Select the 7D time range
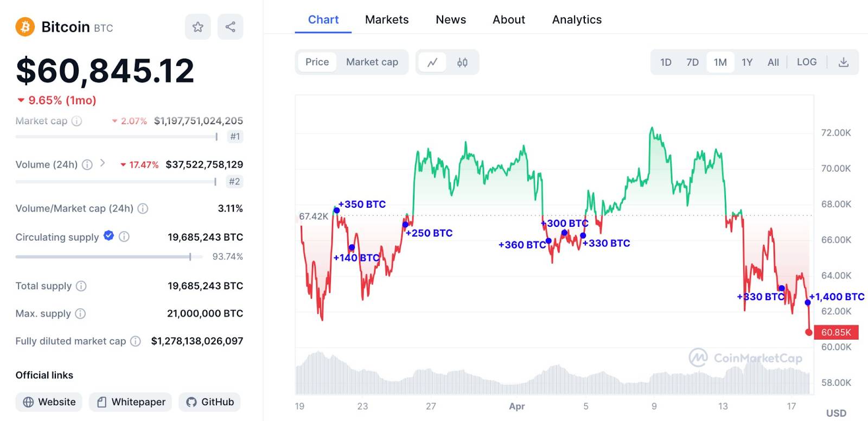Screen dimensions: 868x421 coord(692,62)
